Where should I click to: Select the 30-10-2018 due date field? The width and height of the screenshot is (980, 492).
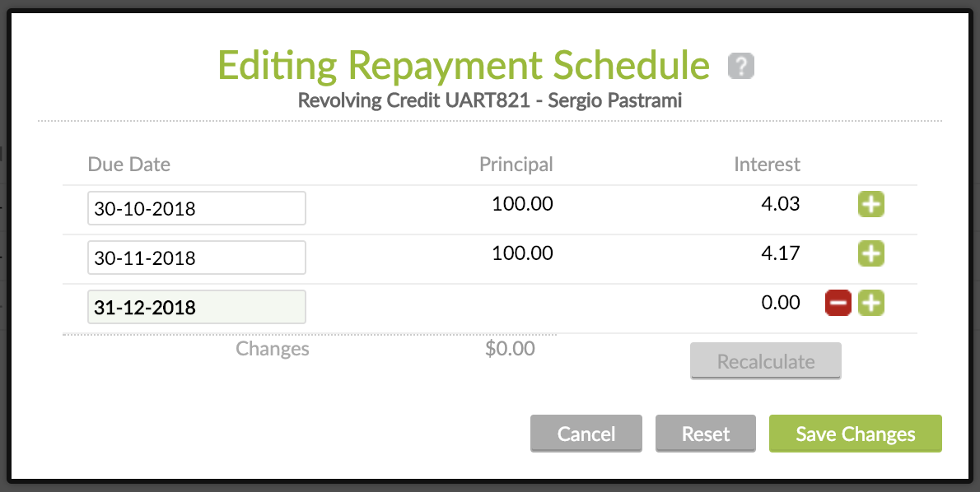pos(196,208)
